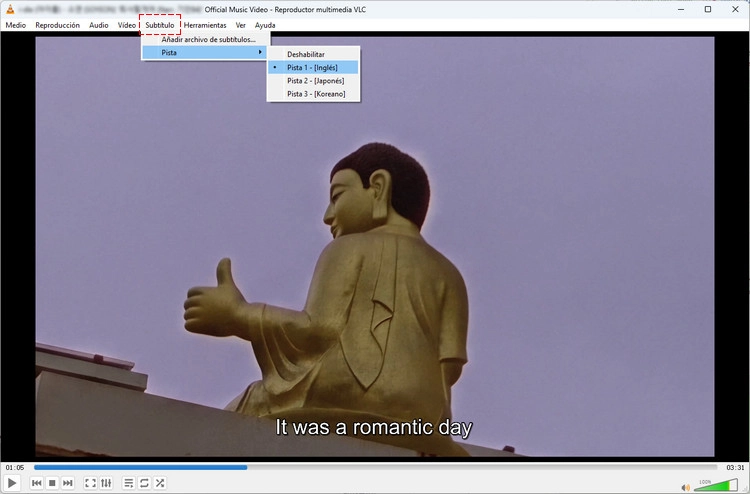Stop playback with the stop button
The width and height of the screenshot is (750, 494).
point(52,483)
